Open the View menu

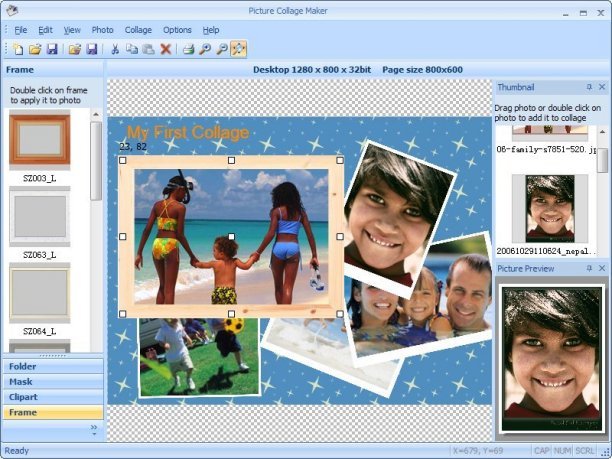(x=72, y=30)
